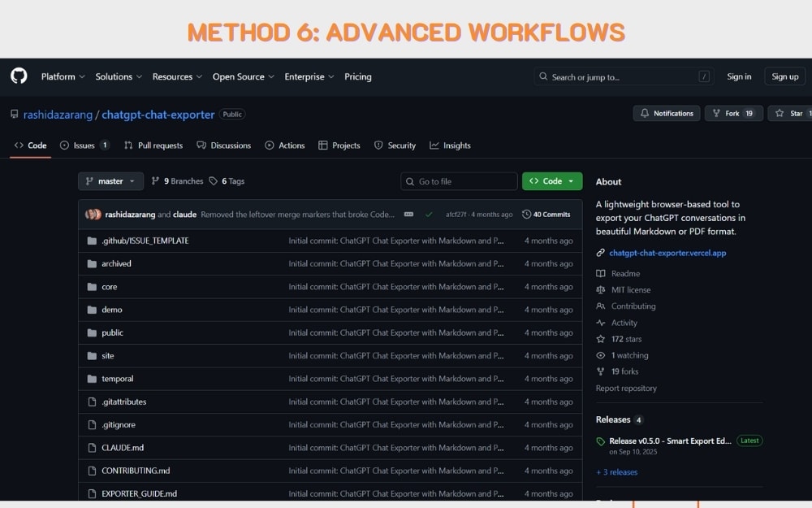
Task: Open the .gitignore file
Action: tap(119, 424)
